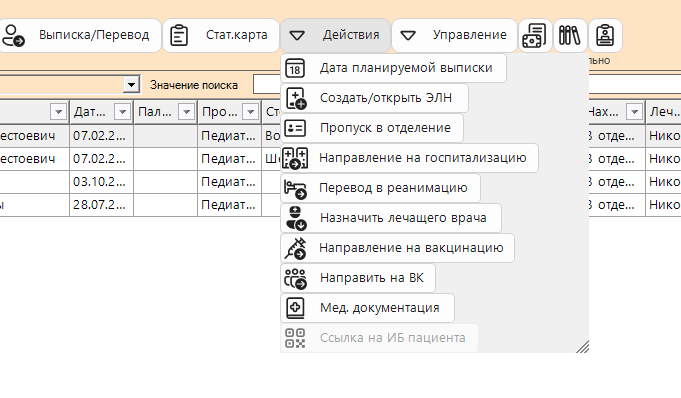
Task: Open the Про... column filter dropdown
Action: [250, 112]
